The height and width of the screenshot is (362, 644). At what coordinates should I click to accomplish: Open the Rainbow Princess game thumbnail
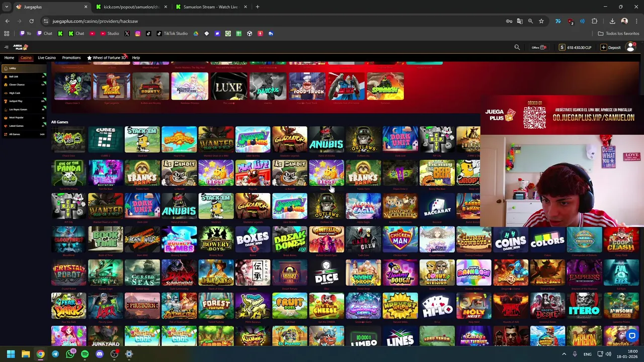[x=190, y=86]
